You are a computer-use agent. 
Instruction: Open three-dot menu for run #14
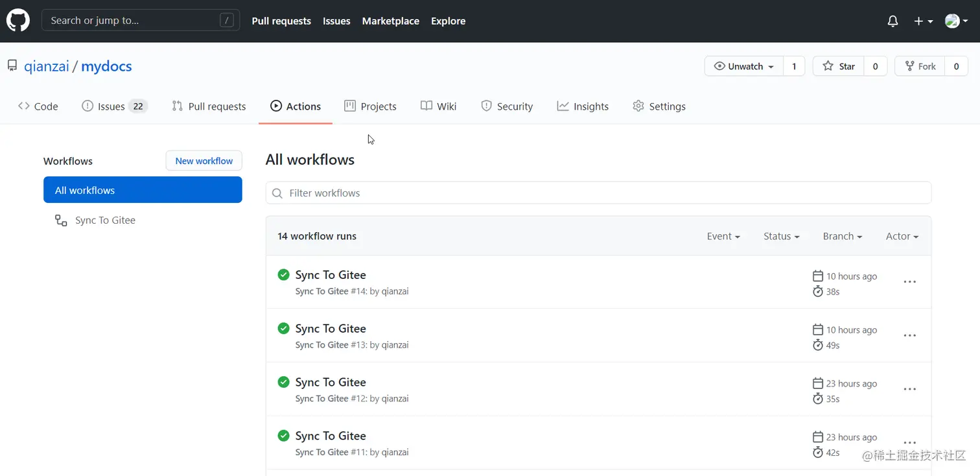pyautogui.click(x=910, y=282)
